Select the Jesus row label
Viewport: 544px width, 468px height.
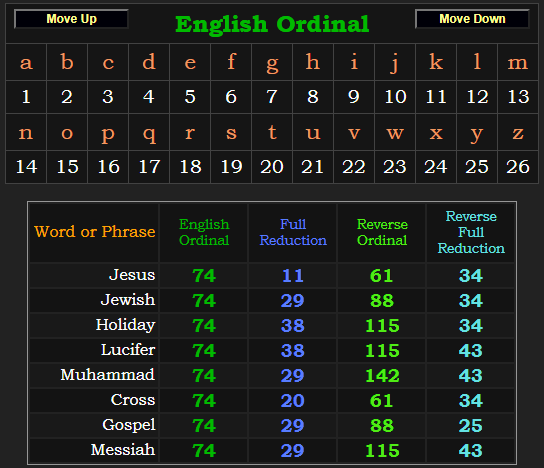coord(132,275)
